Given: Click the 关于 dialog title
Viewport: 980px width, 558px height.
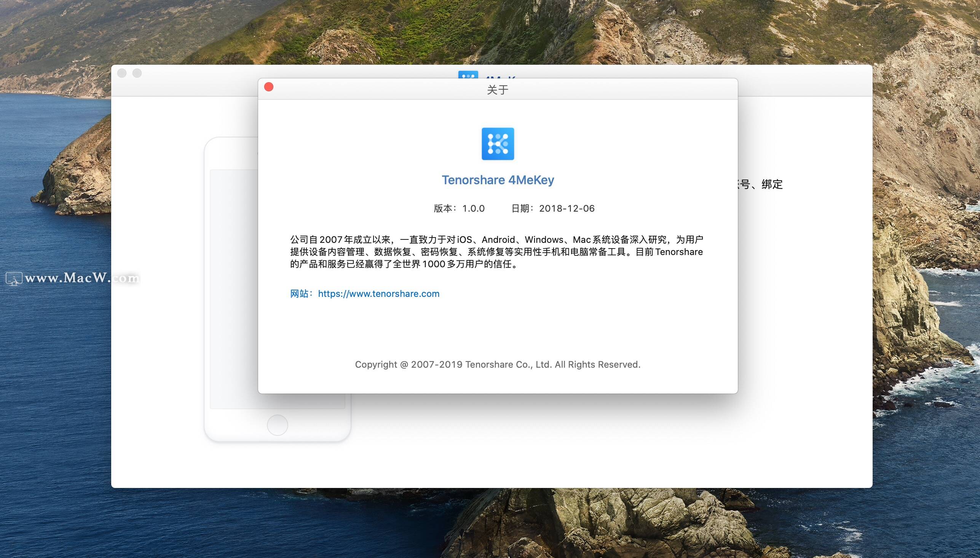Looking at the screenshot, I should click(x=498, y=90).
